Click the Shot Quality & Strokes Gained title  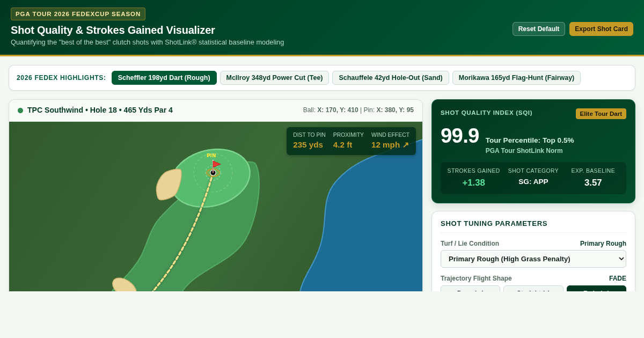click(113, 30)
